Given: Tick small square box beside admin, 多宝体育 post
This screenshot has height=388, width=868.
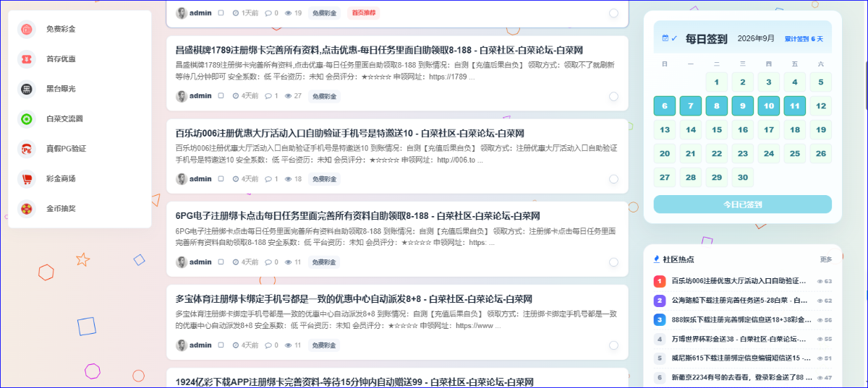Looking at the screenshot, I should point(221,345).
